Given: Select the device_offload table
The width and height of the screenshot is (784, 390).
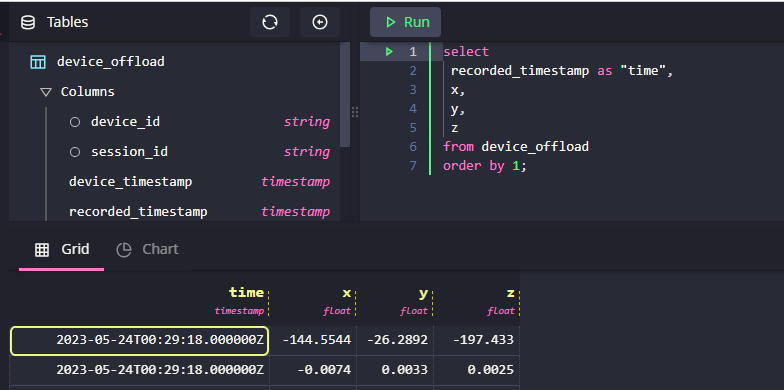Looking at the screenshot, I should pos(110,62).
